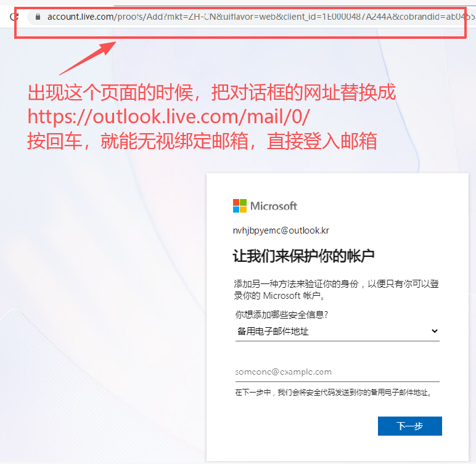Focus the someone@example.com email input field
The image size is (476, 464).
(337, 372)
